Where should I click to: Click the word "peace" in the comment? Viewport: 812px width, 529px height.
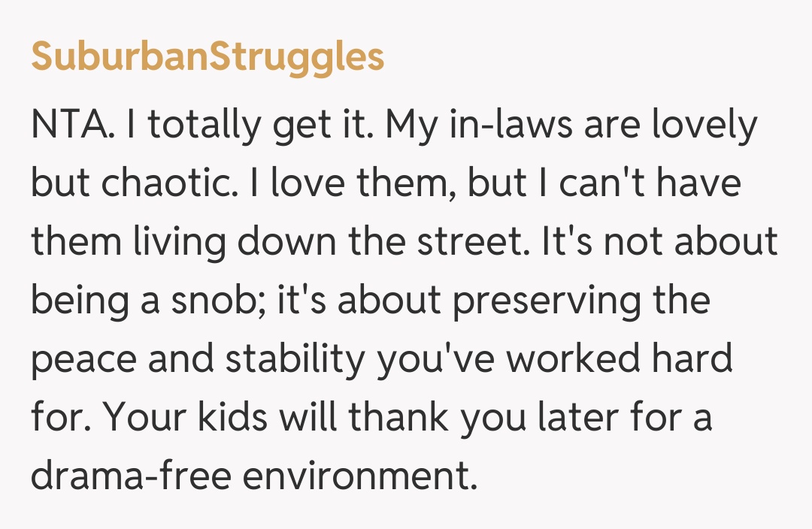coord(83,360)
